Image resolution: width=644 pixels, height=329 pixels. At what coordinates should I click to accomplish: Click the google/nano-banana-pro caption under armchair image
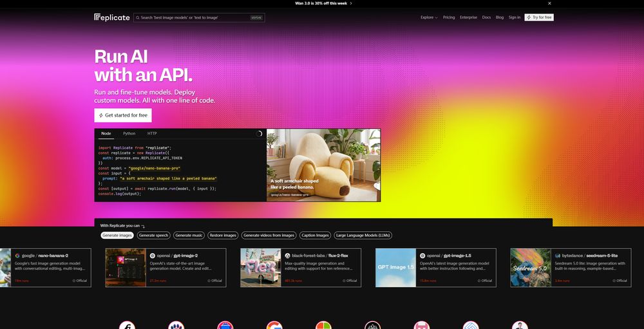point(290,194)
